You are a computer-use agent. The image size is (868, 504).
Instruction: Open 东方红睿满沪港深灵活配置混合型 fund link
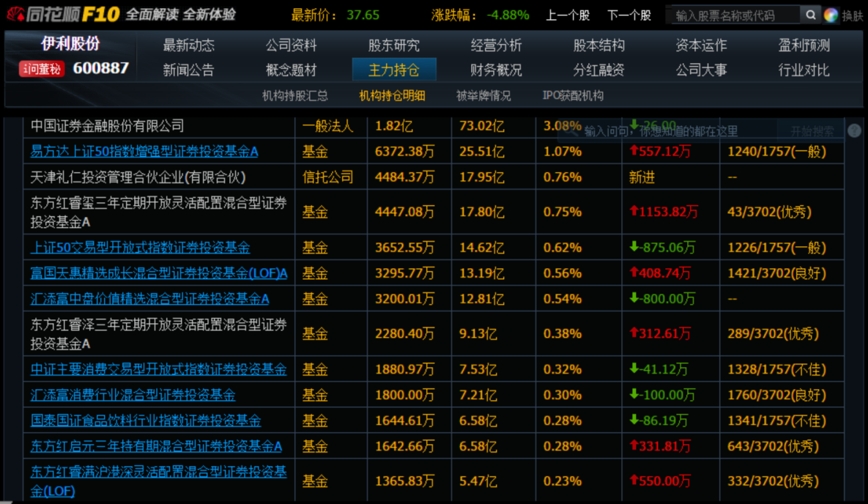(158, 481)
